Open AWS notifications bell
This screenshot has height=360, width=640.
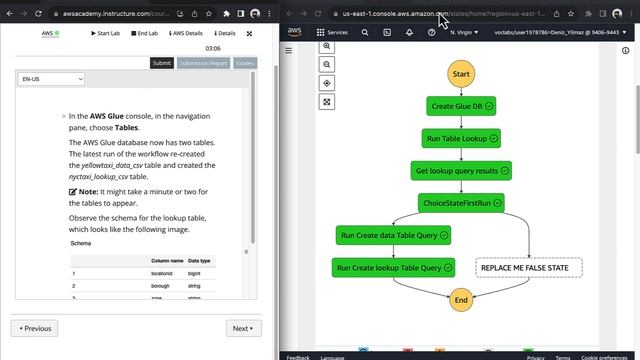click(409, 32)
